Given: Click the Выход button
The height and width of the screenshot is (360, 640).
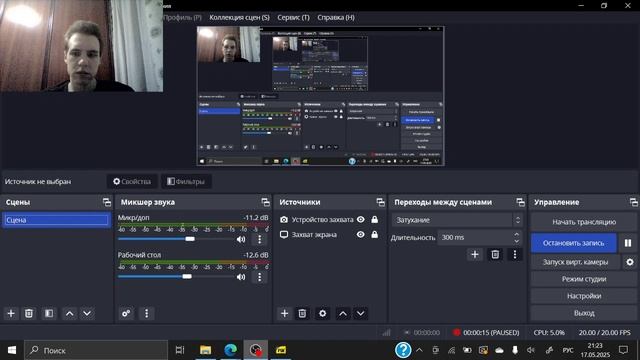Looking at the screenshot, I should pyautogui.click(x=584, y=313).
